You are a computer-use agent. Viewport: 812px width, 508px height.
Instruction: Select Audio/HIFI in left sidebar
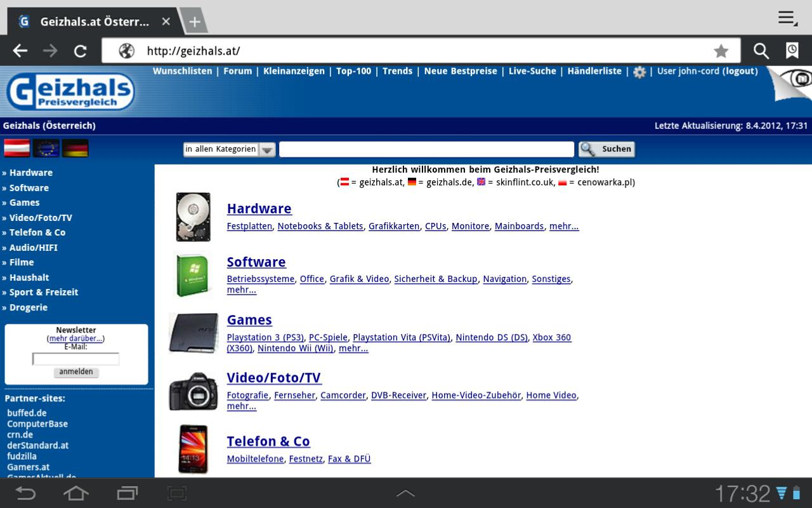click(34, 248)
